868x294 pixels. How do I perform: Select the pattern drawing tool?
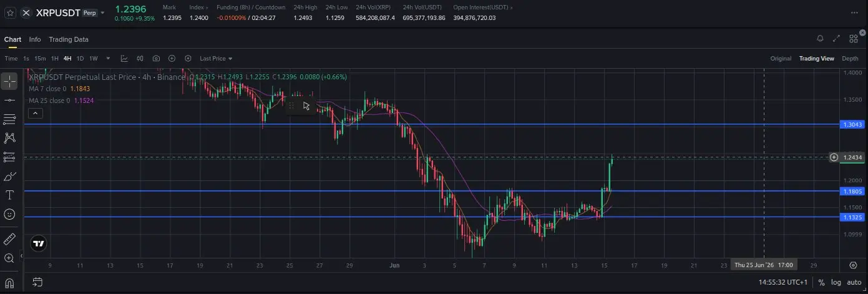pyautogui.click(x=9, y=138)
